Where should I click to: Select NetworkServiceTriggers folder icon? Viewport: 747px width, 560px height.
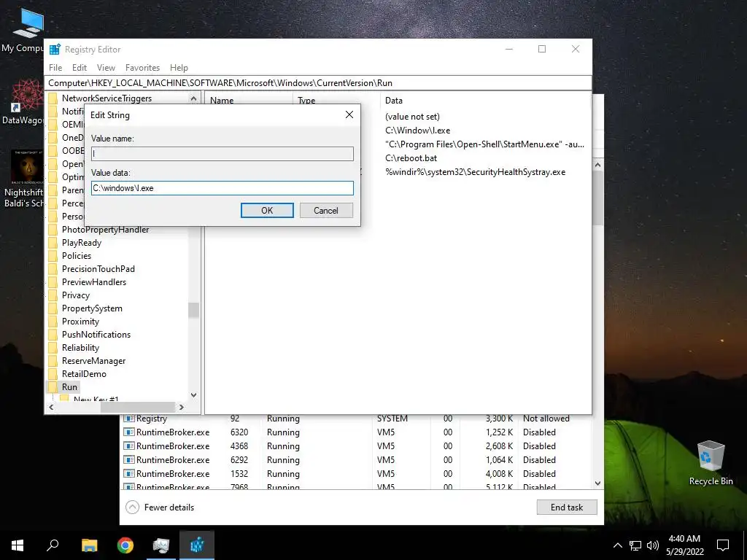[53, 98]
